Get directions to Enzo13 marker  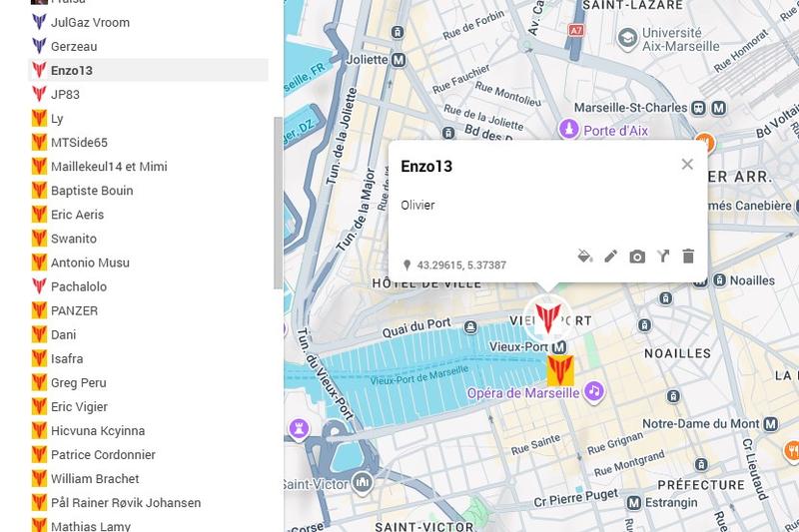tap(663, 257)
